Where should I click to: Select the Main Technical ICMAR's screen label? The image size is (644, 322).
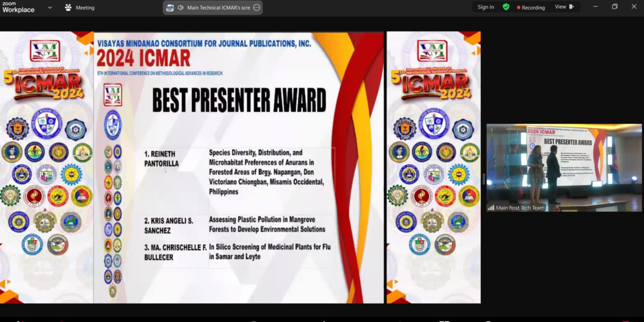(x=218, y=7)
